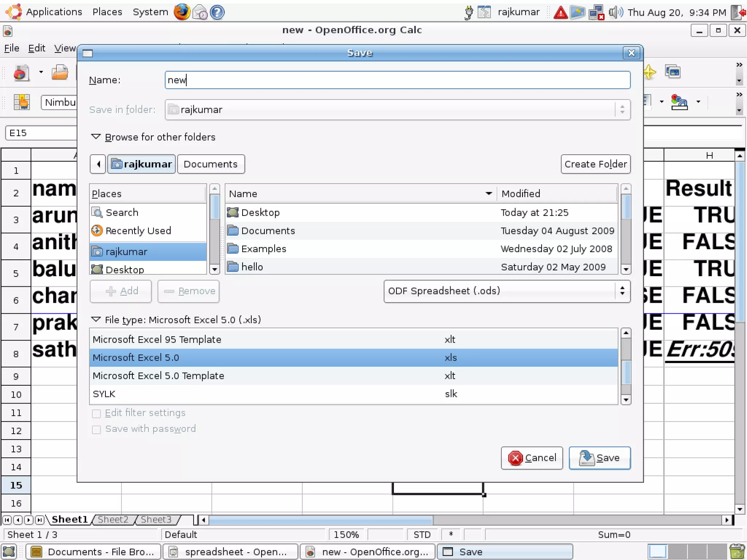Select Microsoft Excel 95 Template file type
Viewport: 747px width, 560px height.
pyautogui.click(x=157, y=339)
